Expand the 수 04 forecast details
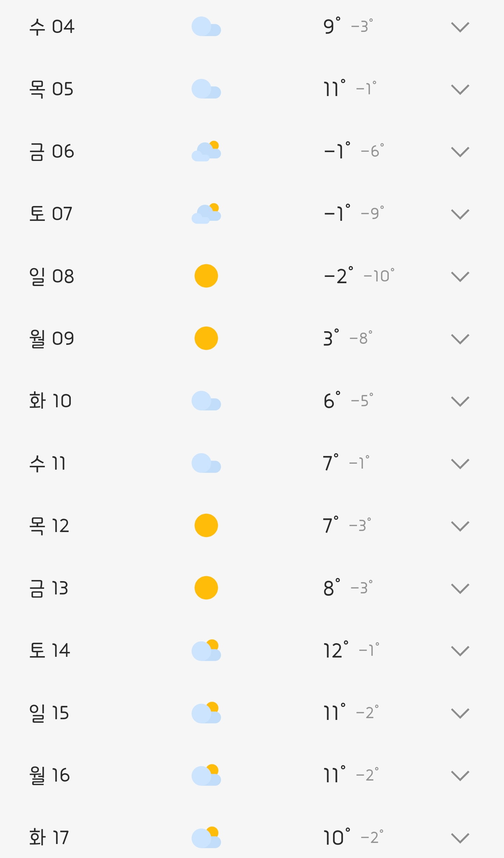Screen dimensions: 504x858 [x=460, y=27]
